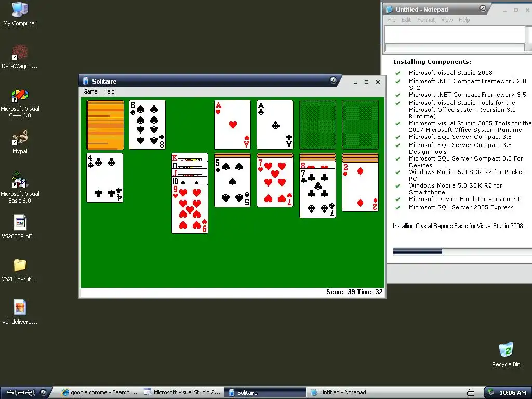
Task: Switch to google chrome taskbar button
Action: click(99, 393)
